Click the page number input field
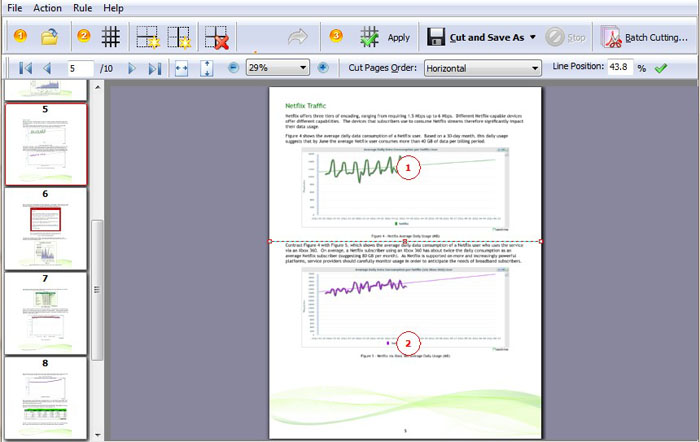The image size is (700, 442). click(x=80, y=68)
